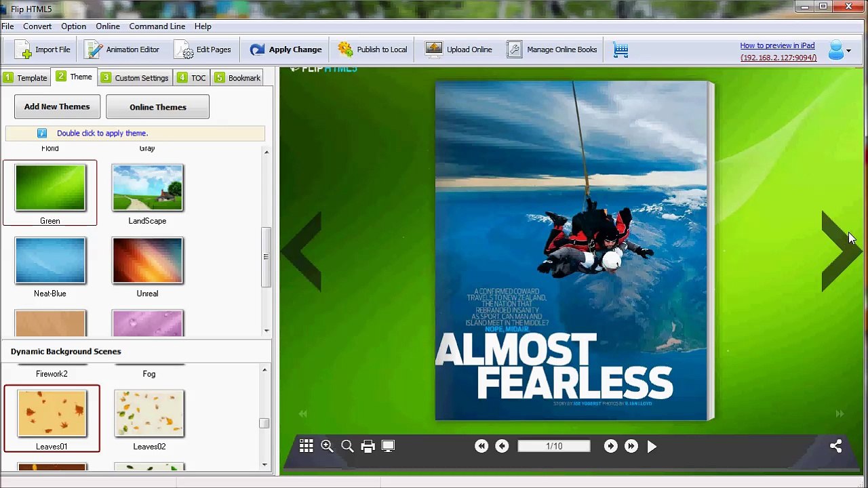
Task: Open the File menu
Action: (x=7, y=26)
